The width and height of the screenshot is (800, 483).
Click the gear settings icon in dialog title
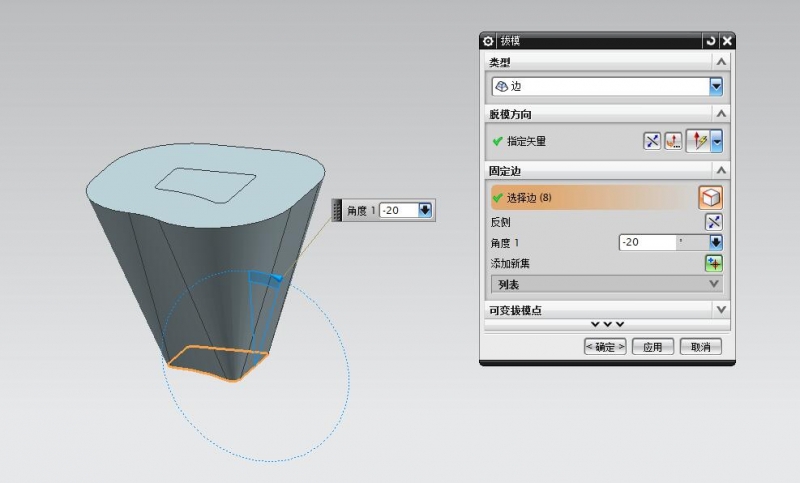click(489, 41)
